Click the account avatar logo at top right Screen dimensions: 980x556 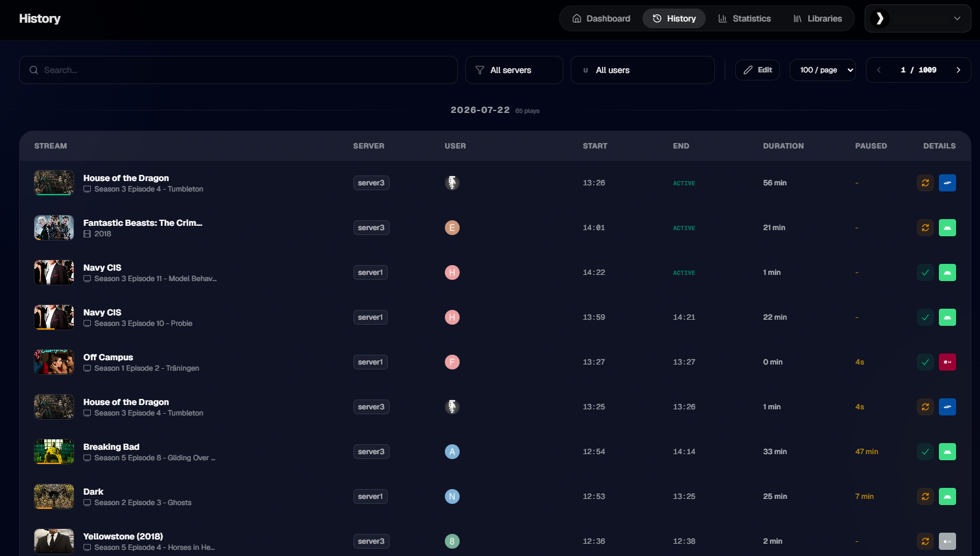(x=880, y=18)
